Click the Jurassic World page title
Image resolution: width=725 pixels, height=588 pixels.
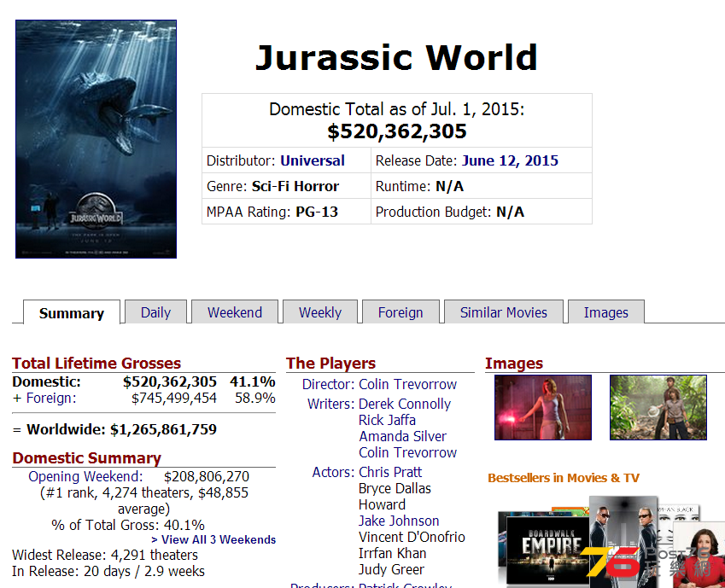click(x=397, y=57)
